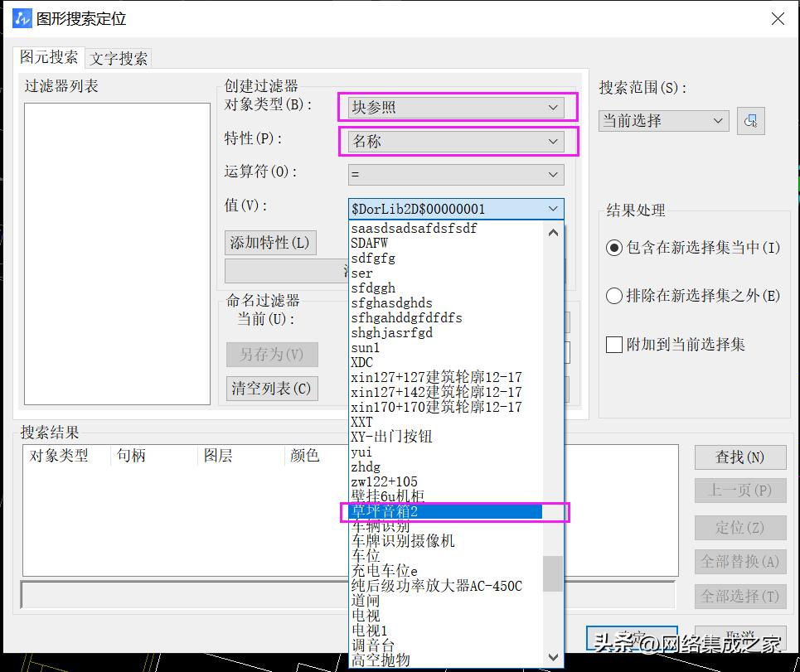Select 车位 in the value list
Screen dimensions: 800x672
pyautogui.click(x=447, y=556)
